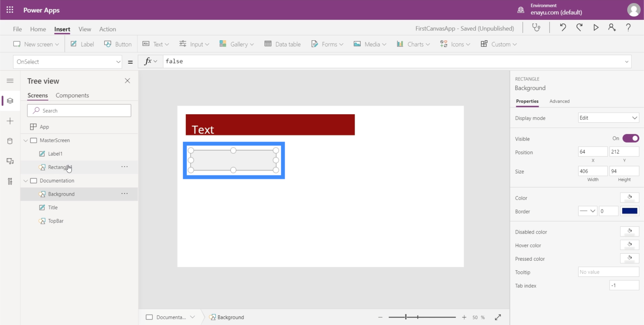Open more options for Background item
Viewport: 644px width, 325px height.
(x=125, y=194)
